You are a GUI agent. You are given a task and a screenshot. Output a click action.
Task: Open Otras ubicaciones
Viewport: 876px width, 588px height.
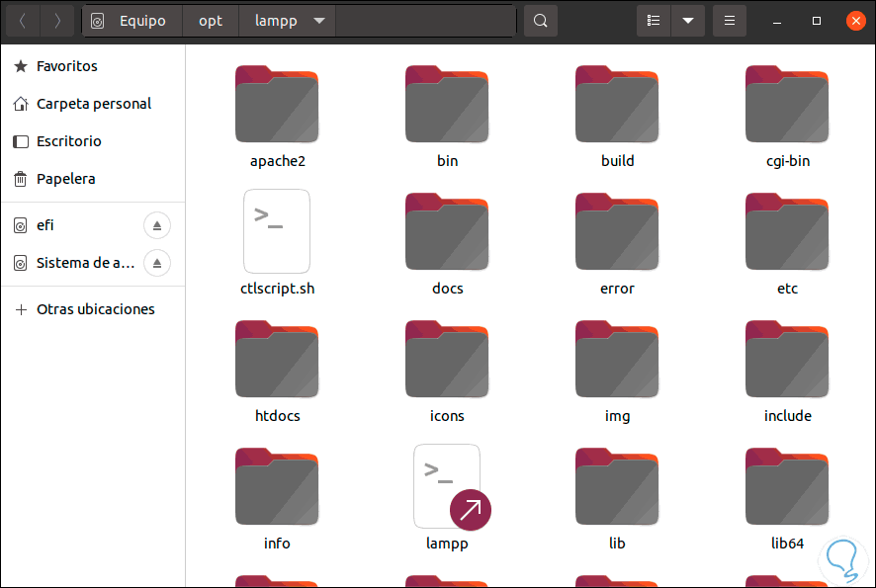point(93,309)
